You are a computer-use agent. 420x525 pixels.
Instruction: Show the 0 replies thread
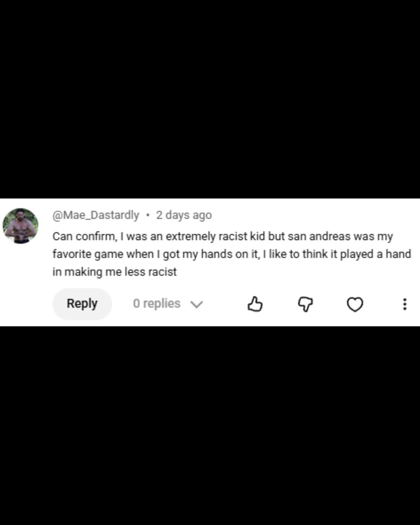[x=157, y=303]
